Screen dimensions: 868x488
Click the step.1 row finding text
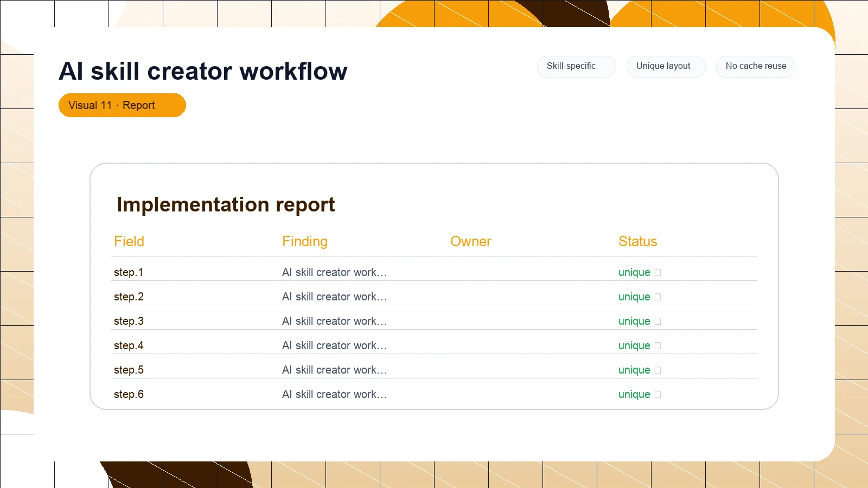335,272
